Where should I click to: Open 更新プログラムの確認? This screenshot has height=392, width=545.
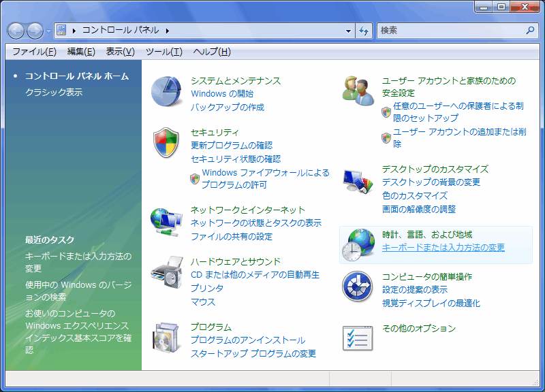coord(232,145)
